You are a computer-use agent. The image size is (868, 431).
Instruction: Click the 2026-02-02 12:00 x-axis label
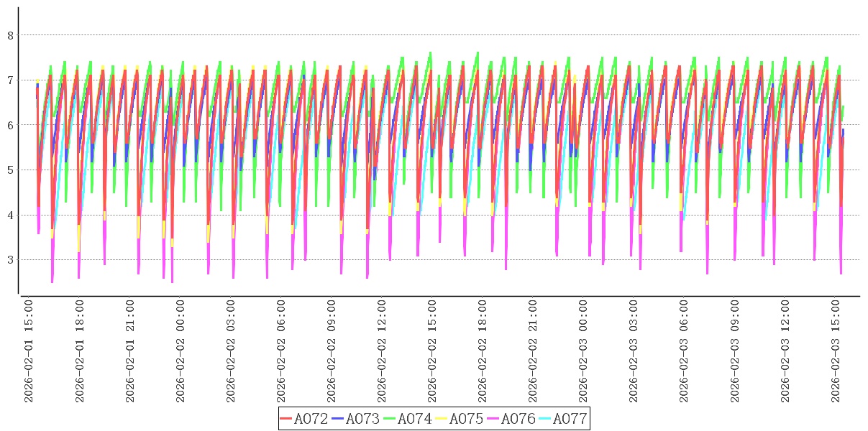click(382, 352)
